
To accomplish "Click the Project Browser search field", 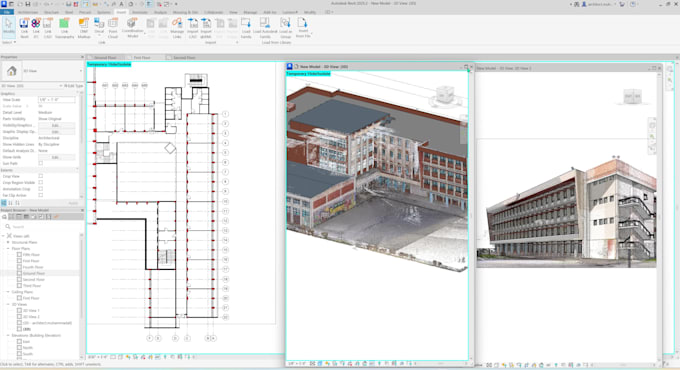I will pos(43,227).
